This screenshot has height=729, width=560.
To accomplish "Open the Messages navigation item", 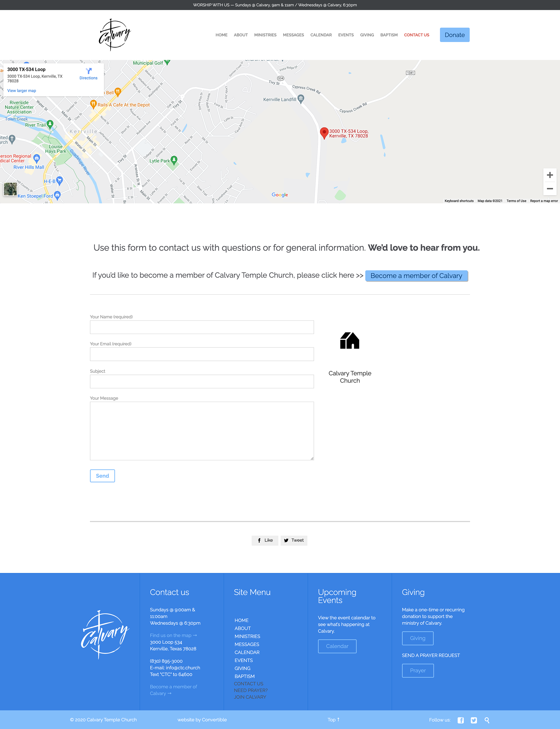I will point(293,35).
